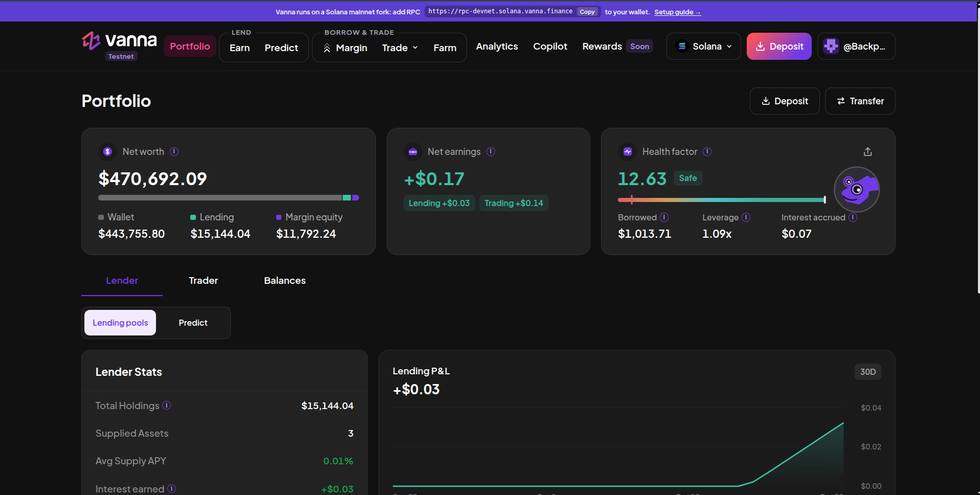Open the Farm page
This screenshot has height=495, width=980.
click(444, 48)
